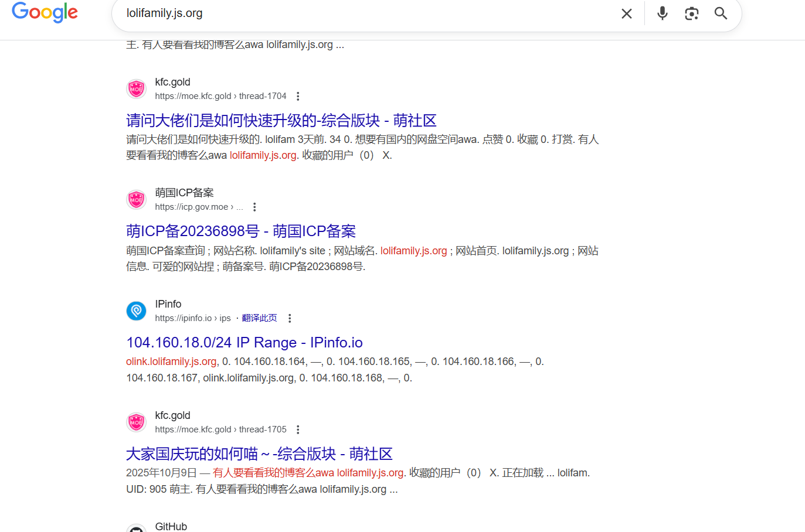Image resolution: width=805 pixels, height=532 pixels.
Task: Click the IPinfo site favicon
Action: pos(137,311)
